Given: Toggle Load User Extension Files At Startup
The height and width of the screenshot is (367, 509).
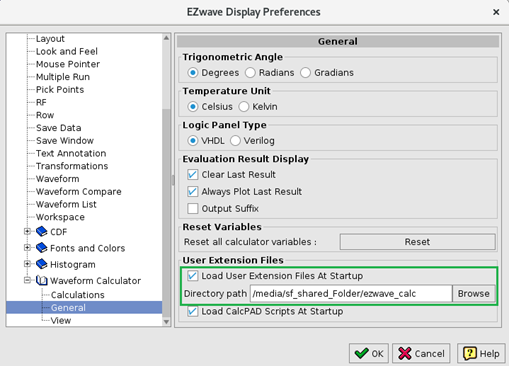Looking at the screenshot, I should pos(193,276).
